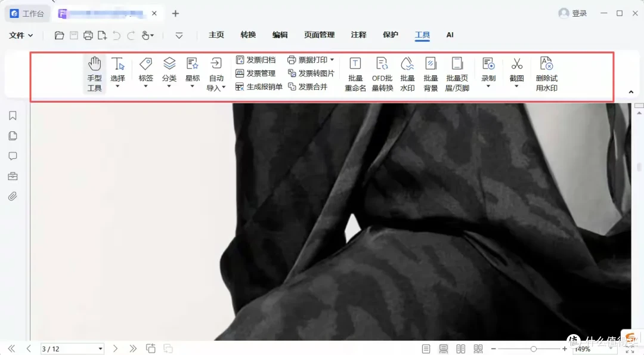Open the File (文件) menu
644x355 pixels.
pyautogui.click(x=20, y=35)
